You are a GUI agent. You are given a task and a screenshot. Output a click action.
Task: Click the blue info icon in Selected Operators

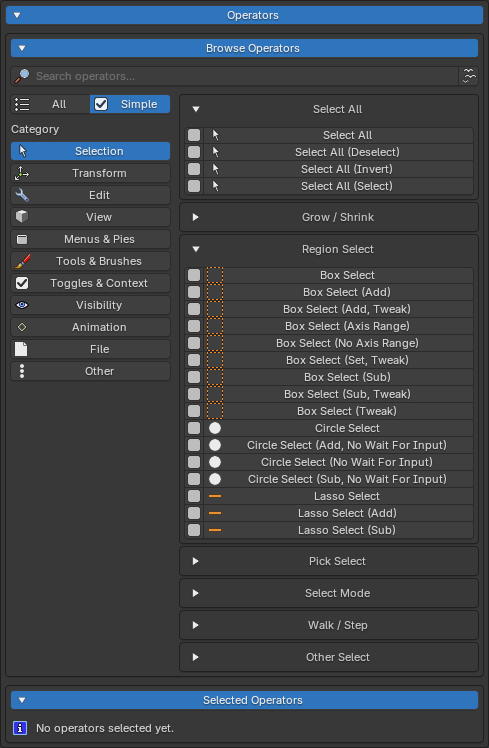(20, 728)
